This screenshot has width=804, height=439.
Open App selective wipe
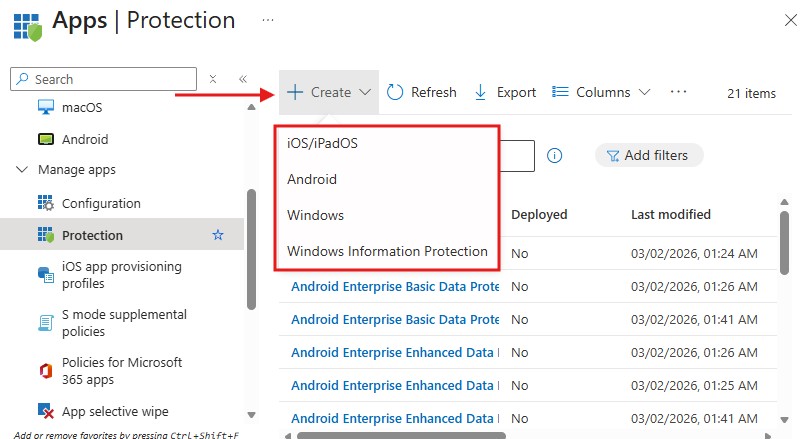pos(115,411)
